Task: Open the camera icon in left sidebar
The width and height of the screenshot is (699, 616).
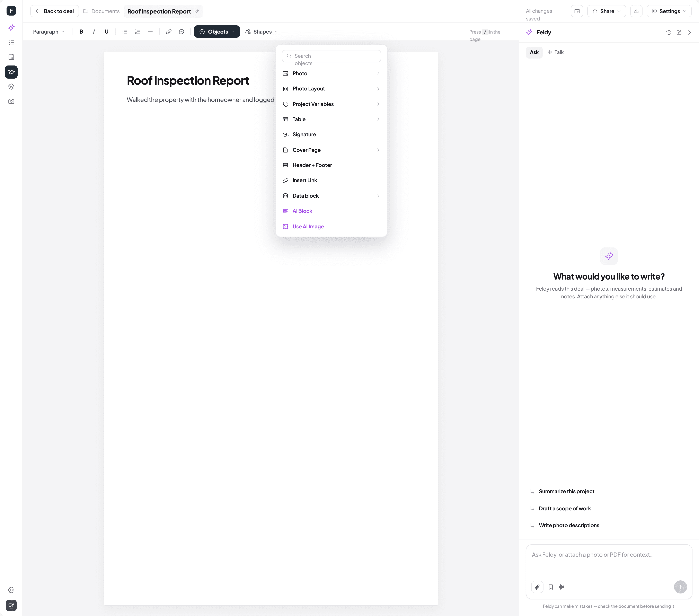Action: [11, 101]
